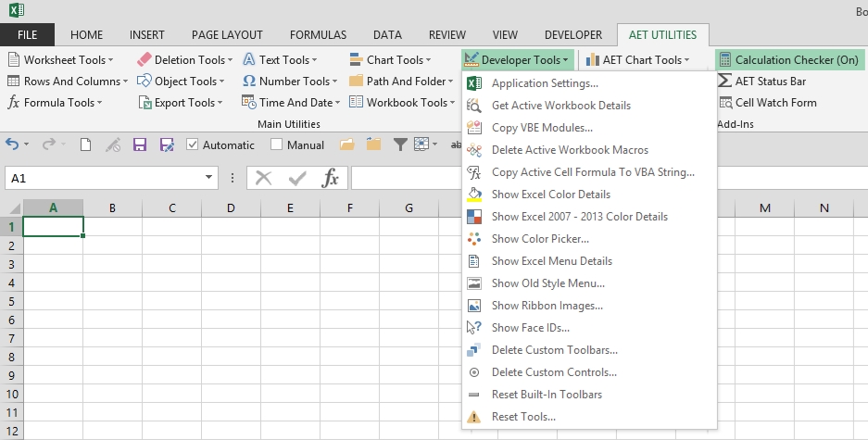Switch to the PAGE LAYOUT tab
Screen dimensions: 868x440
tap(227, 35)
